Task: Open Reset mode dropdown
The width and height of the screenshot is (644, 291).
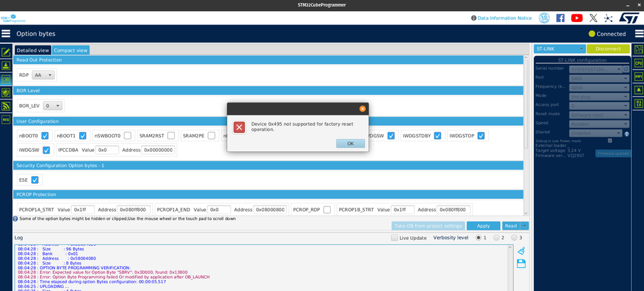Action: [600, 115]
